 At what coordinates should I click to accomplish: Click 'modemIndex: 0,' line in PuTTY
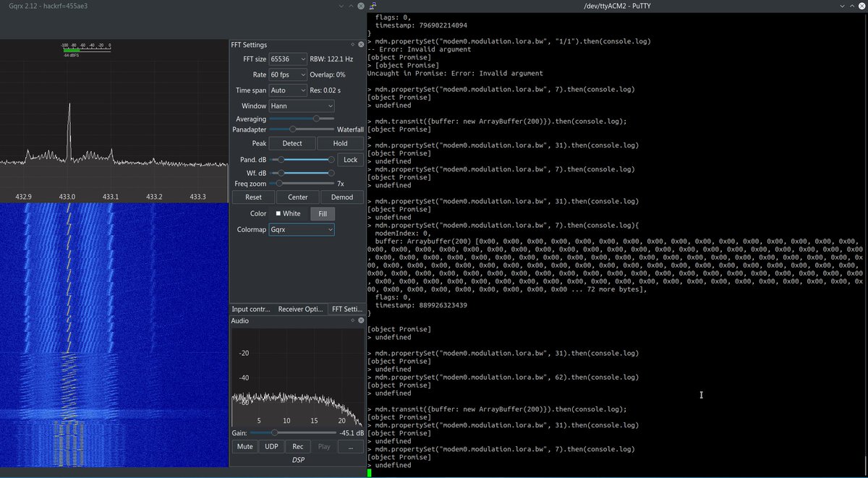(403, 234)
